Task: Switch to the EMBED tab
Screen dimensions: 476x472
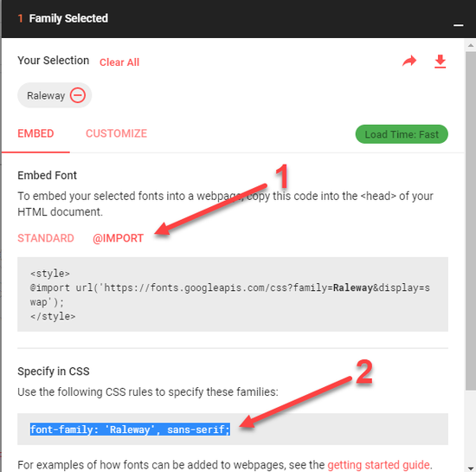Action: [x=35, y=133]
